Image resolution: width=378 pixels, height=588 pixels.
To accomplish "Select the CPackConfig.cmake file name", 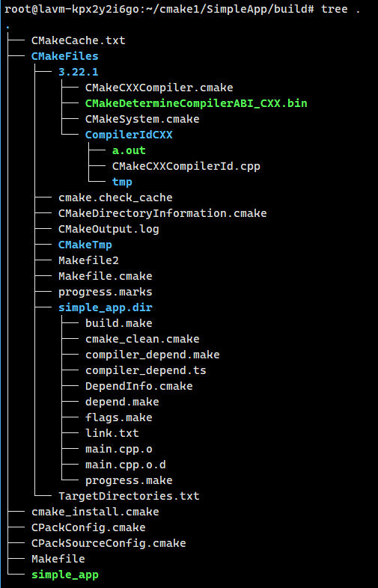I will tap(88, 527).
